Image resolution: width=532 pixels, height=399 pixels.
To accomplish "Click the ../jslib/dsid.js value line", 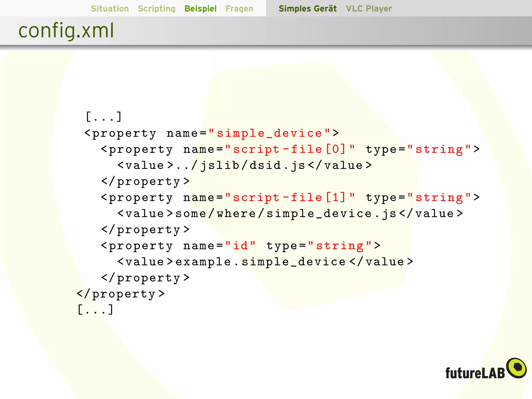I will (244, 166).
